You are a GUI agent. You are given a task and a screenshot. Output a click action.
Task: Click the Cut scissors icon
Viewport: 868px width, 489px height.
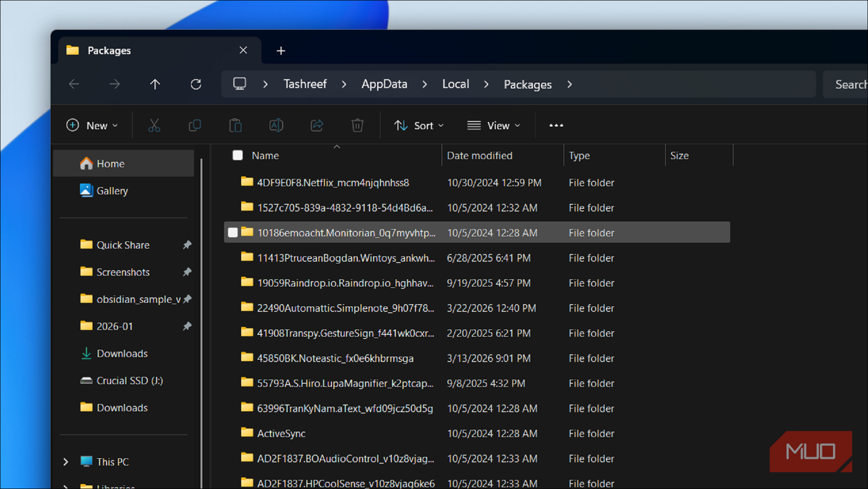(154, 126)
